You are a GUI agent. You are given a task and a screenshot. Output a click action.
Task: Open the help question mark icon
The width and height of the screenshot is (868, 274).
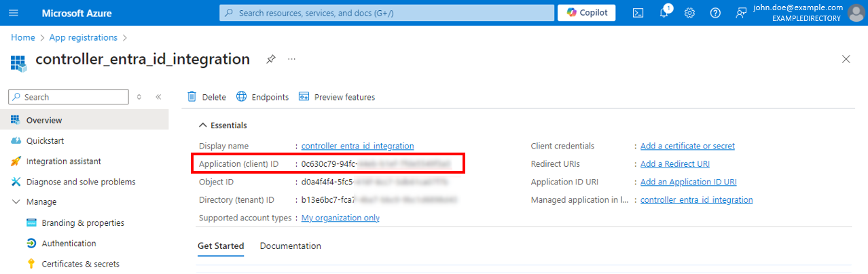[715, 13]
